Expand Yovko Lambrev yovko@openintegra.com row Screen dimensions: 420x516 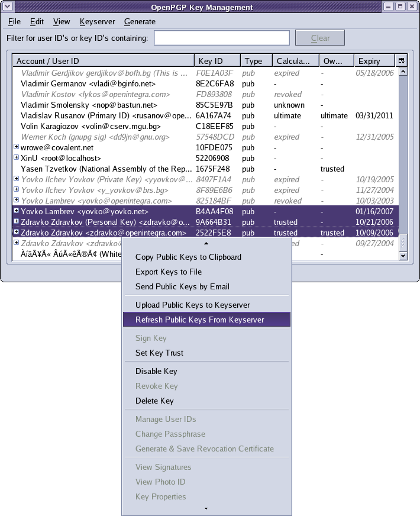16,200
